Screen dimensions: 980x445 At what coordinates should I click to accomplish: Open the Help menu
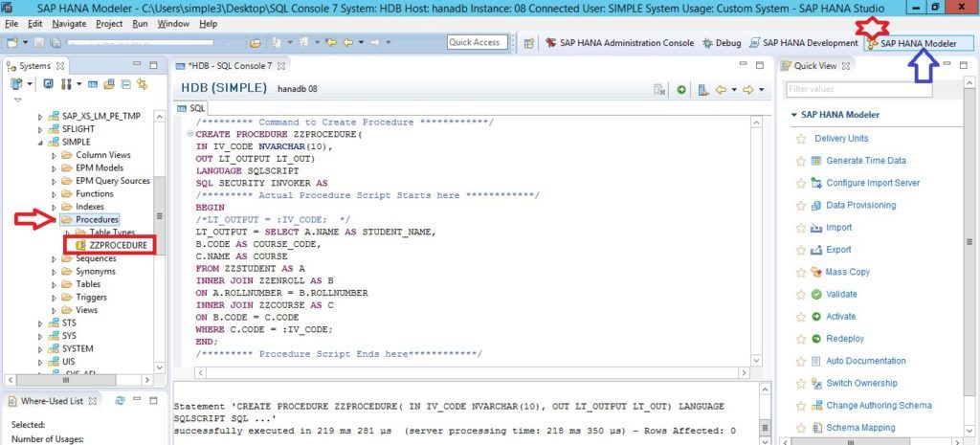208,24
